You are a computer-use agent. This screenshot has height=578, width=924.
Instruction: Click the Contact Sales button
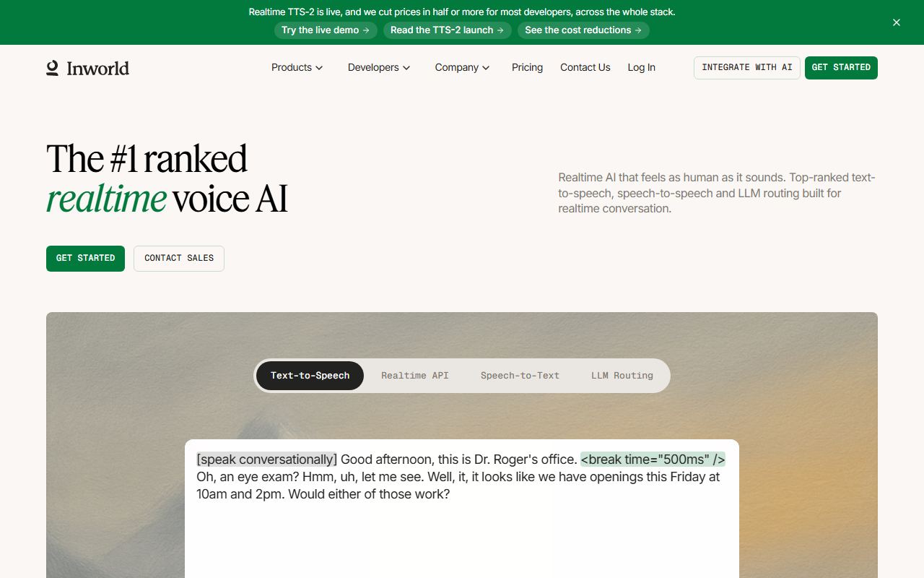coord(179,258)
